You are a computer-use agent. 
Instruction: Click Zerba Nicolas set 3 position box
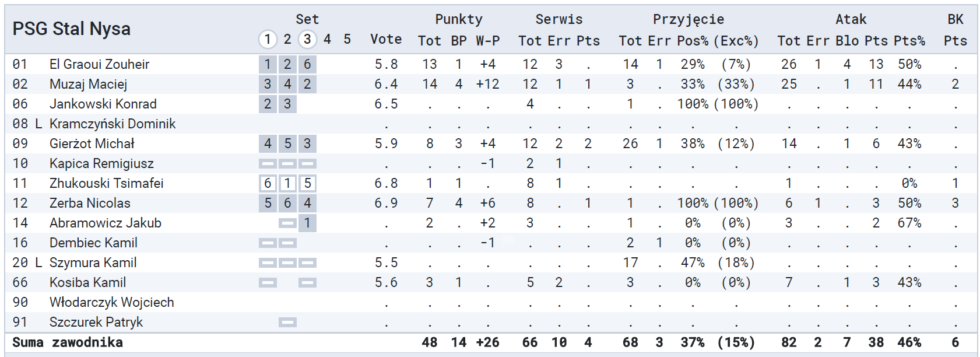point(307,203)
